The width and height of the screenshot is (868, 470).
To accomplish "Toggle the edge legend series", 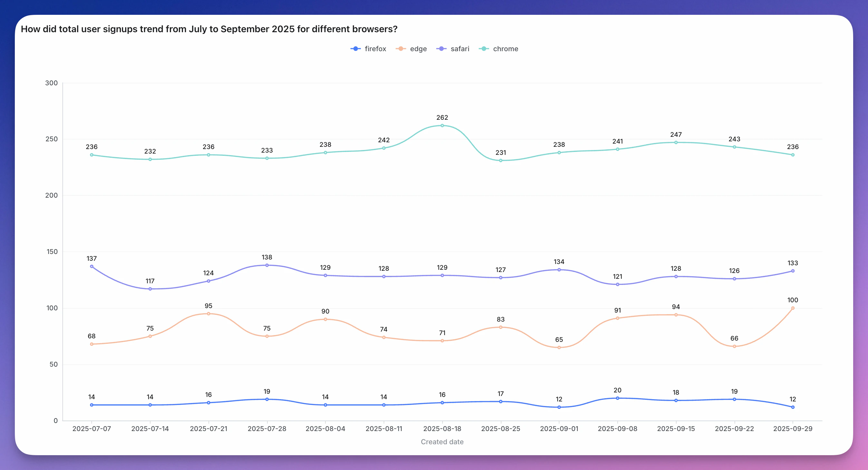I will pos(418,49).
